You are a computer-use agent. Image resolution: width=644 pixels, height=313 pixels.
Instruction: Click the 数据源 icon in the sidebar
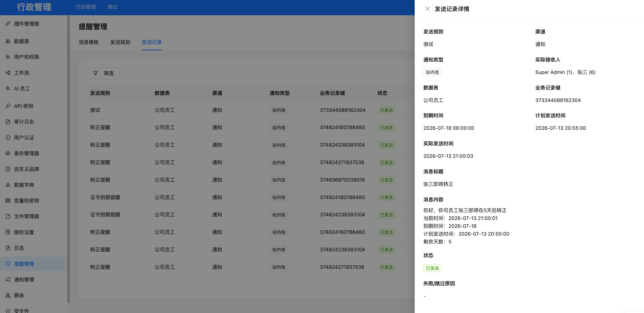click(8, 41)
